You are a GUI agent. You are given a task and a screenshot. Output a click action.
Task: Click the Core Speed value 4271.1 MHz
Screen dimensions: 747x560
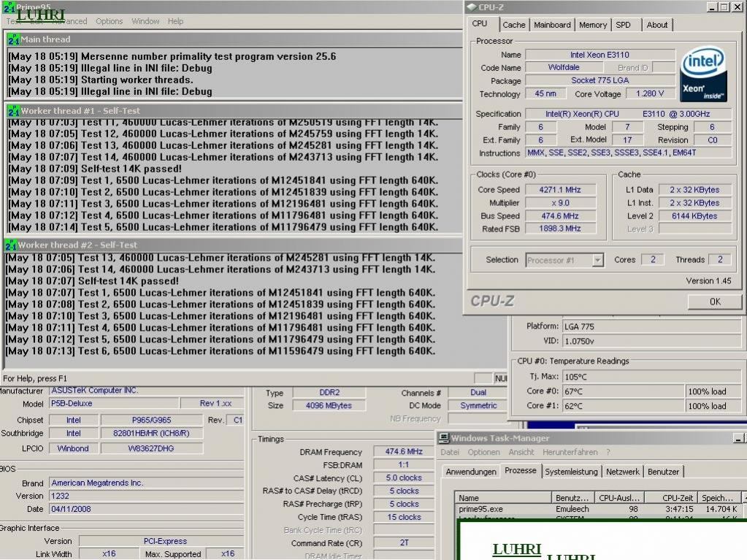(560, 190)
